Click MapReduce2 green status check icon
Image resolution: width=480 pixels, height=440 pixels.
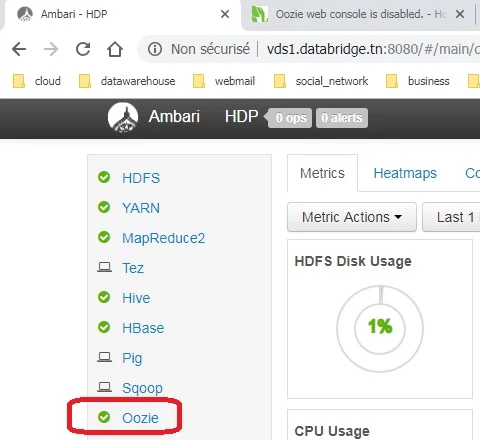104,237
